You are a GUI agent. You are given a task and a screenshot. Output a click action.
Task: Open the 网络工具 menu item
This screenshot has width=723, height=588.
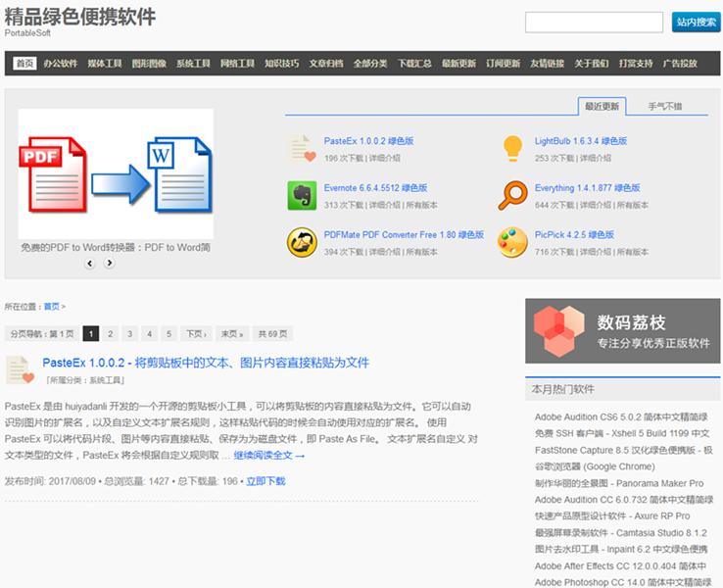click(237, 63)
